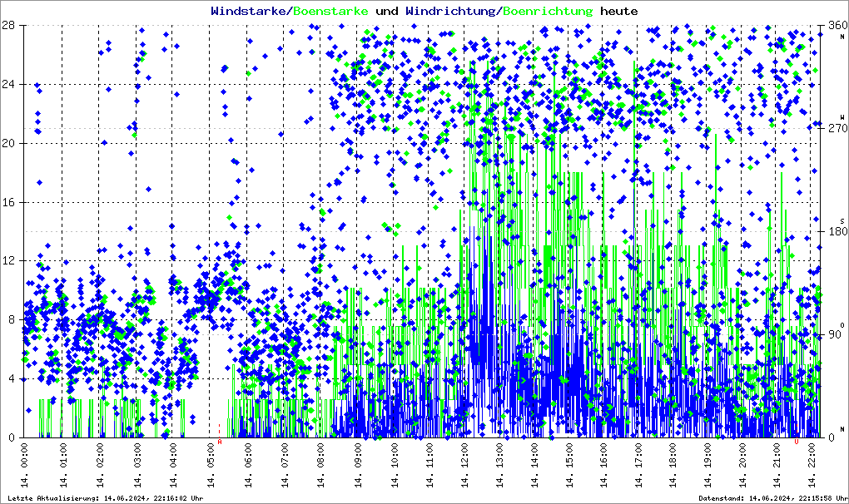Click the left axis value 24
Viewport: 849px width, 504px height.
tap(7, 84)
